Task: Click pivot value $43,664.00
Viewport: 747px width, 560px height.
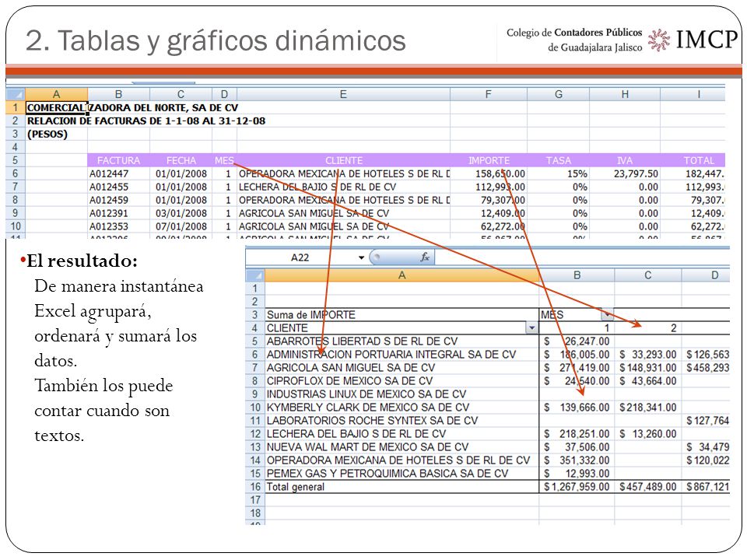Action: [x=648, y=381]
